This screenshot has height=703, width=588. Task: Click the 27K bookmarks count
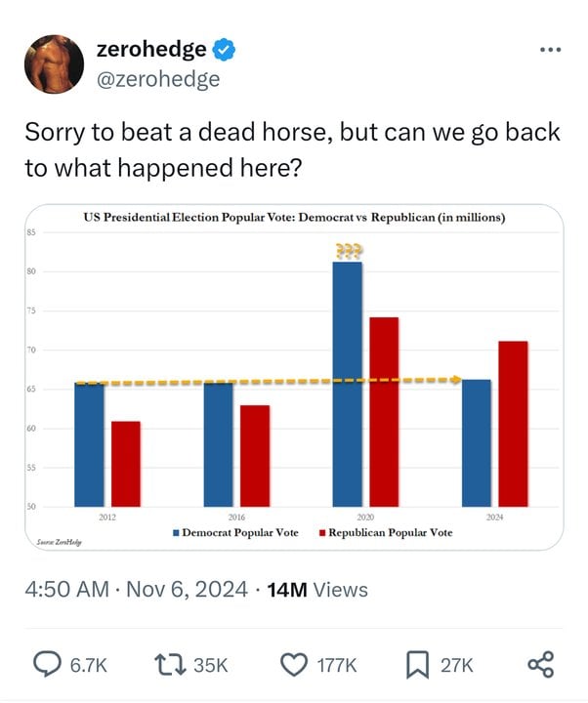[x=456, y=665]
